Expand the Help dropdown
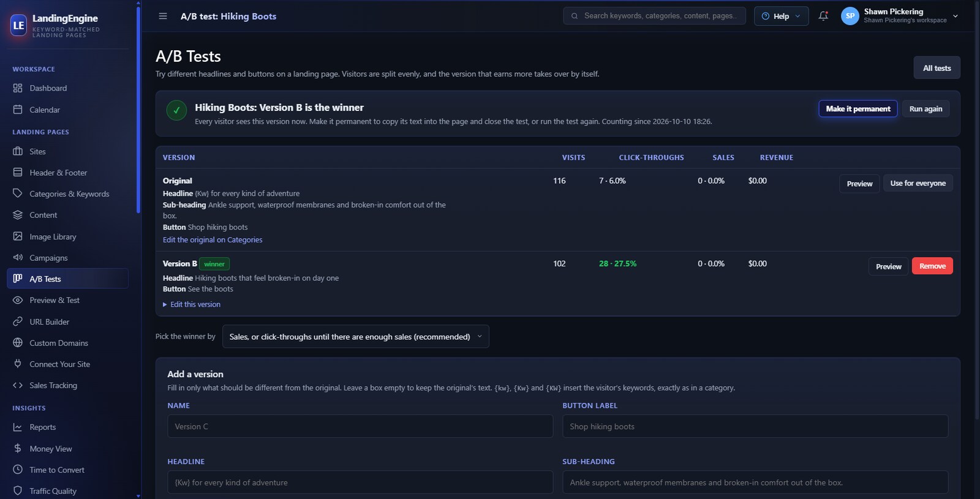 click(x=781, y=16)
